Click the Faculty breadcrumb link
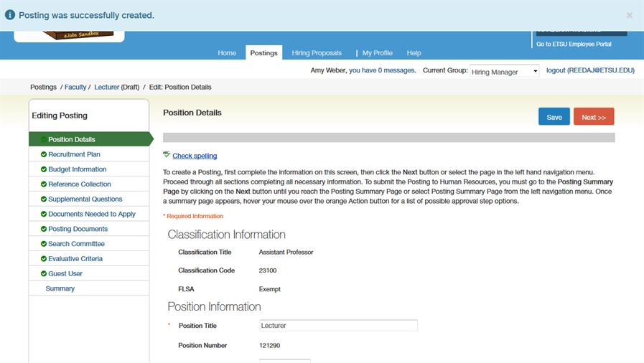The width and height of the screenshot is (644, 363). (75, 88)
